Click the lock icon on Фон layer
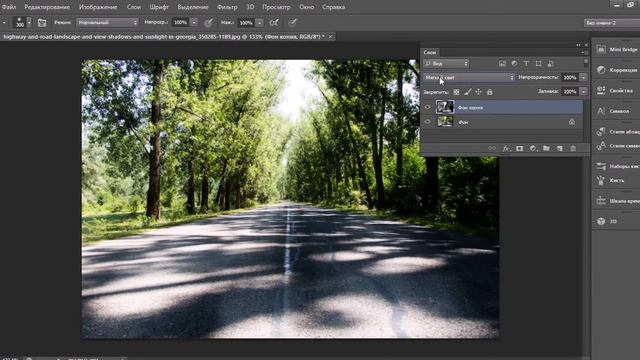The width and height of the screenshot is (640, 360). [x=572, y=122]
